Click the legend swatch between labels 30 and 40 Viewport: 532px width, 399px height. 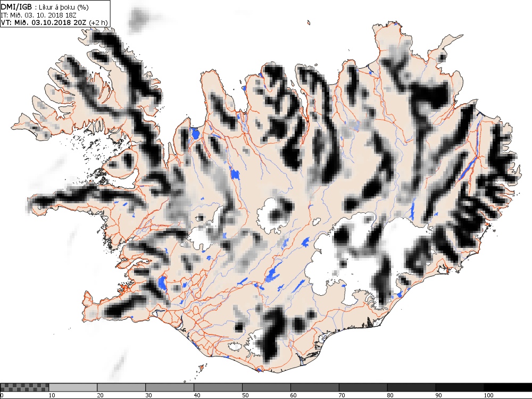[x=170, y=387]
